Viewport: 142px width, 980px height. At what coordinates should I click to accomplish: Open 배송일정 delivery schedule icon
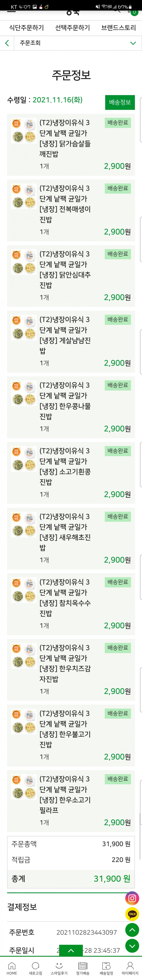click(106, 968)
